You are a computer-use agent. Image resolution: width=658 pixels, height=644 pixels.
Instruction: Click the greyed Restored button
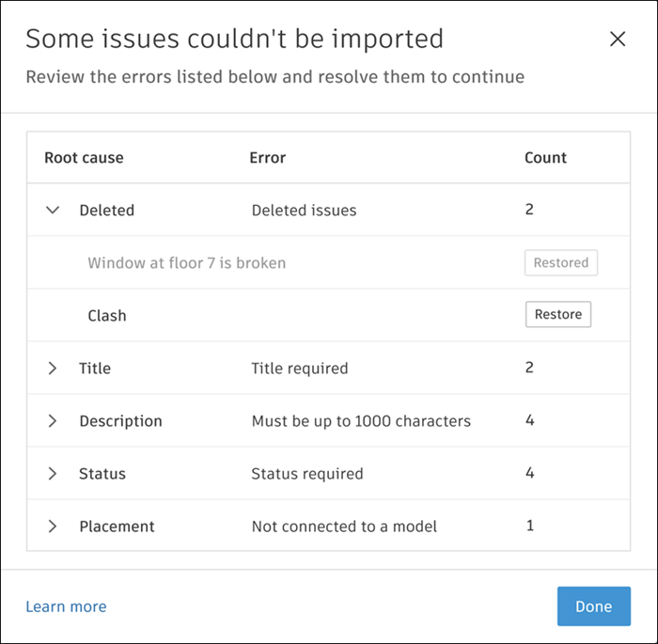coord(560,263)
